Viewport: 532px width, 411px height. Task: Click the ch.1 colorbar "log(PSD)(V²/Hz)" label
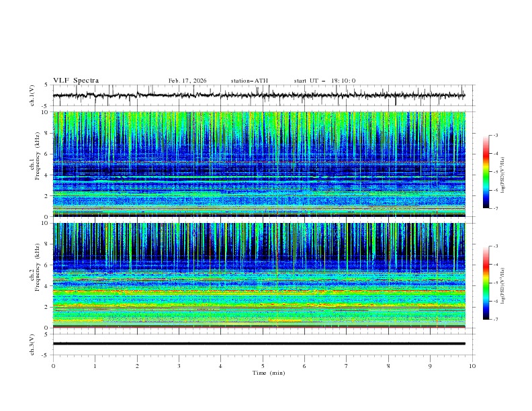click(503, 175)
